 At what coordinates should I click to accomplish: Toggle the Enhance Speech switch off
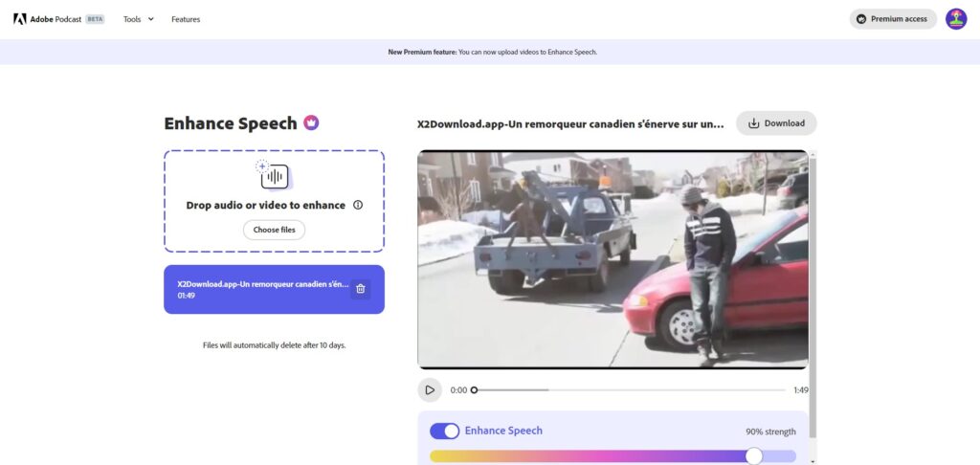(444, 432)
